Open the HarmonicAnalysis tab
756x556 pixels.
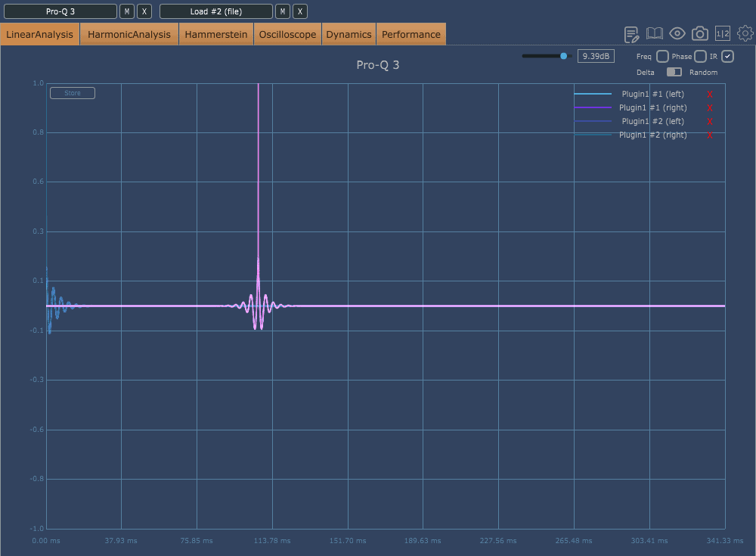pos(129,34)
